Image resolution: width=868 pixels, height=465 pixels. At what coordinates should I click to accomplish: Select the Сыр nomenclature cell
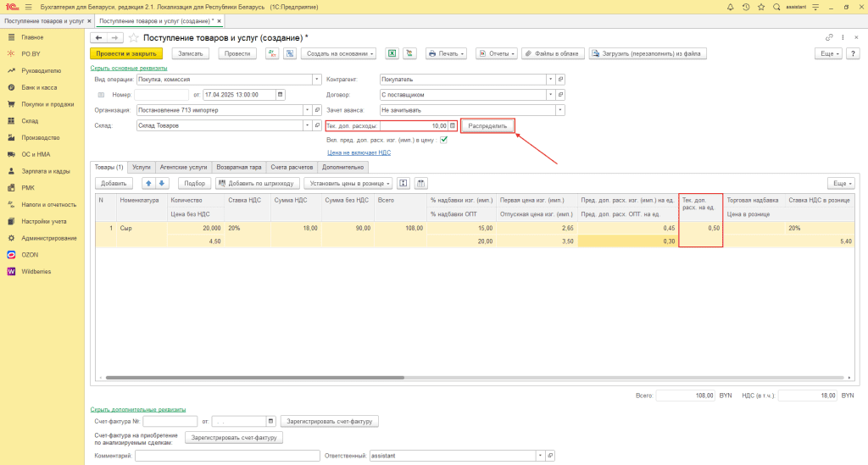pos(142,228)
